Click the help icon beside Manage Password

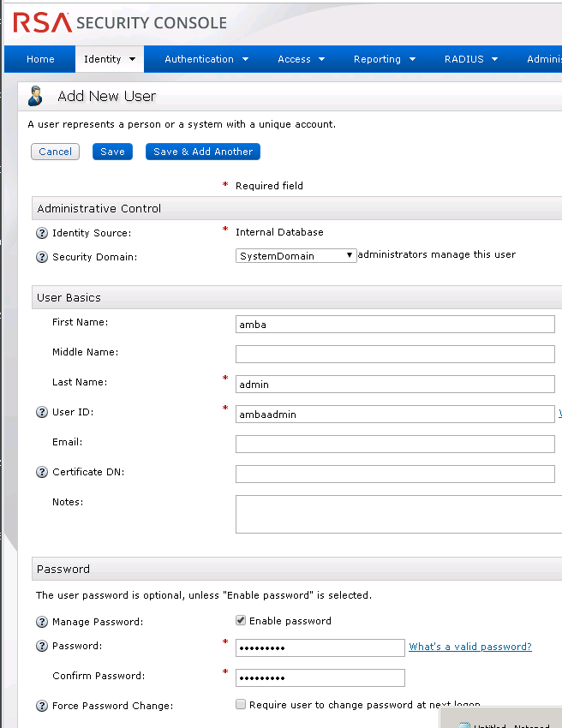click(42, 622)
